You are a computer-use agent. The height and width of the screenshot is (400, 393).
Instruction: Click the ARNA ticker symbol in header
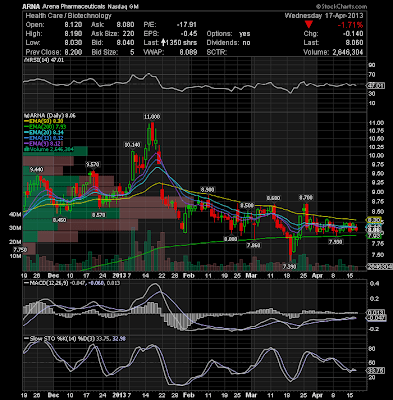[31, 7]
